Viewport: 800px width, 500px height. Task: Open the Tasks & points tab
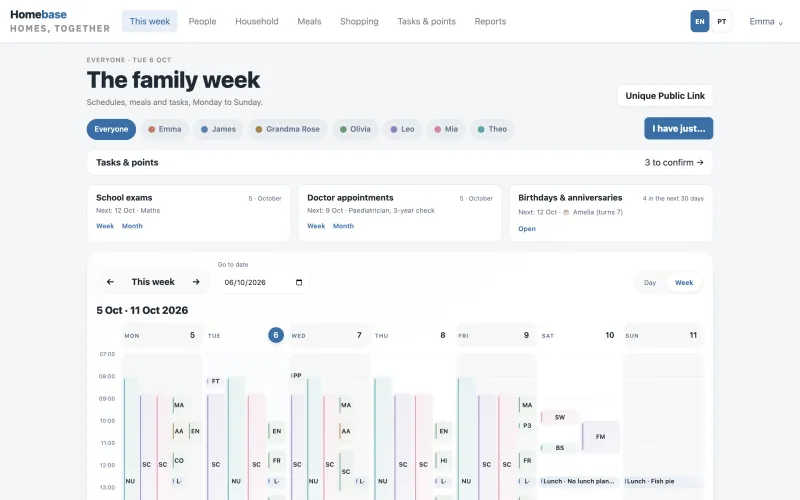point(427,21)
